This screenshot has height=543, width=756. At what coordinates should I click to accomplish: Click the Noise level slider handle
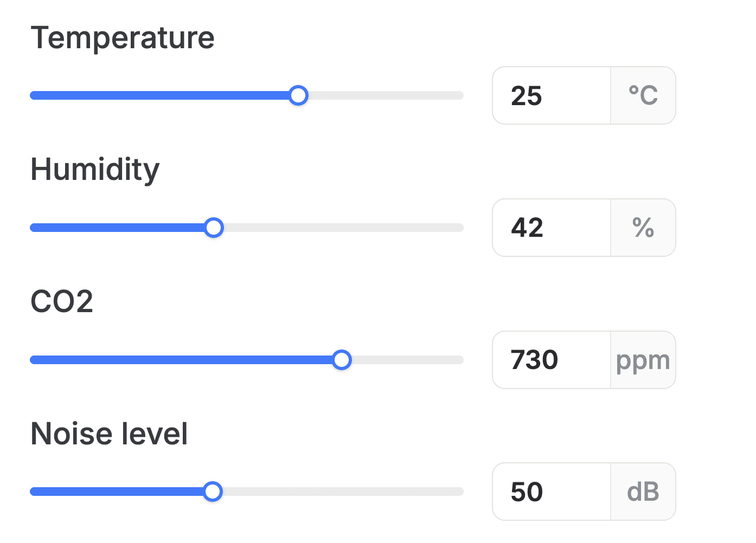click(x=213, y=492)
